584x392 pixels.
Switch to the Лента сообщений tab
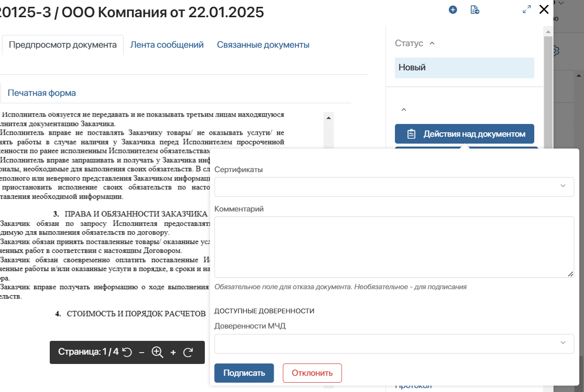pos(166,44)
